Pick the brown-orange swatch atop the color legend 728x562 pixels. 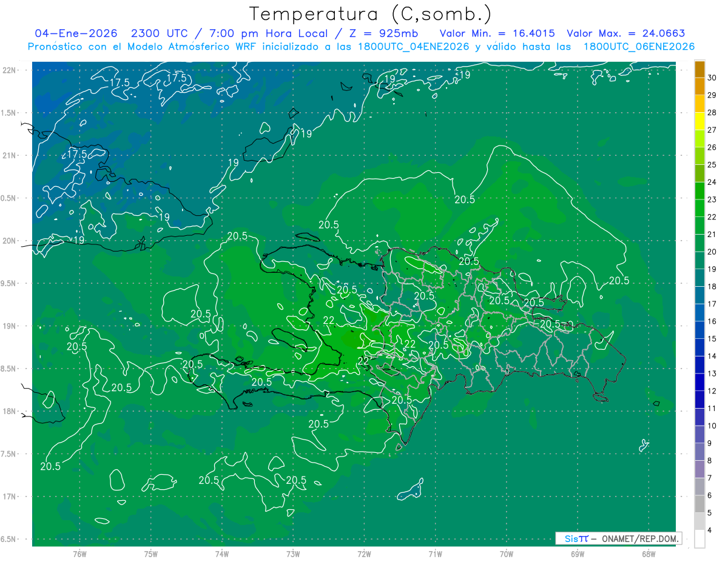pyautogui.click(x=699, y=69)
